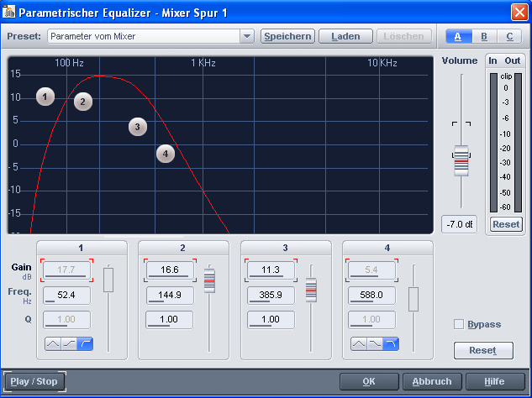The image size is (532, 398).
Task: Select band 1 low shelf filter icon
Action: pyautogui.click(x=69, y=344)
